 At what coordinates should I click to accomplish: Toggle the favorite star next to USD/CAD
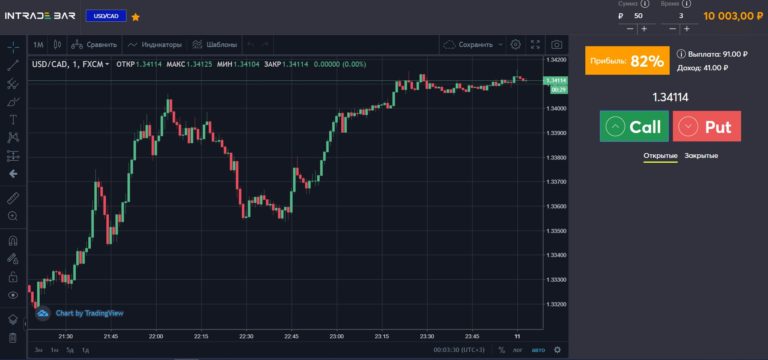point(136,17)
